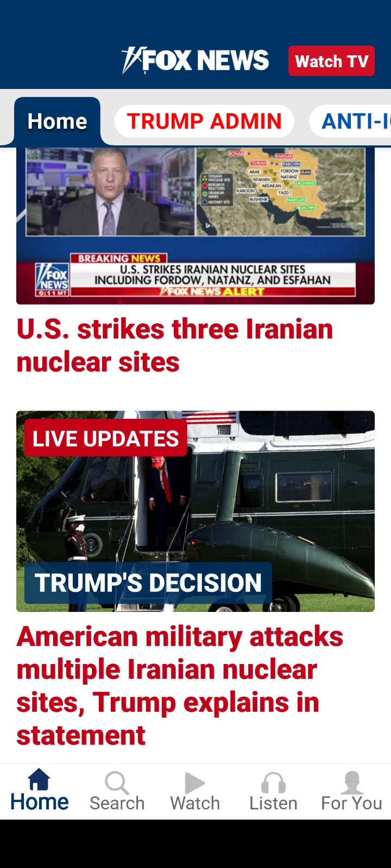The height and width of the screenshot is (868, 391).
Task: Select the Home tab in category bar
Action: point(57,122)
